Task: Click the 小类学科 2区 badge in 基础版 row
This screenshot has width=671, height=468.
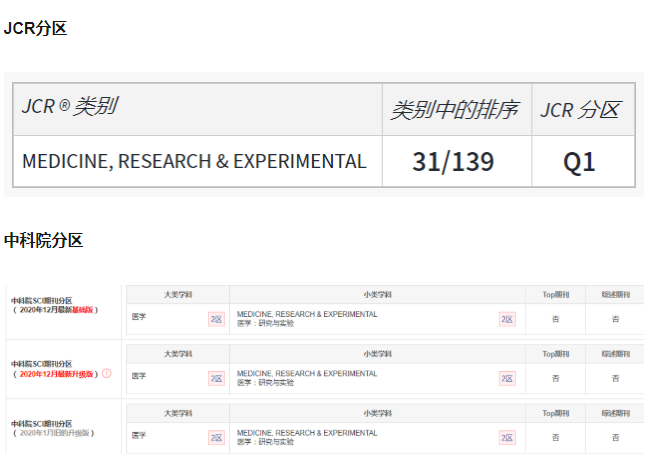Action: point(507,319)
